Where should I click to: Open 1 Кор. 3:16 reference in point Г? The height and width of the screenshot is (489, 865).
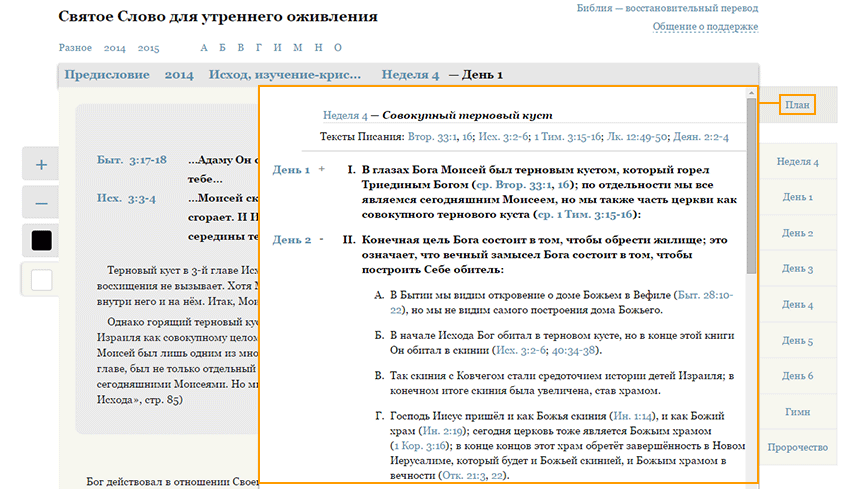pyautogui.click(x=420, y=446)
